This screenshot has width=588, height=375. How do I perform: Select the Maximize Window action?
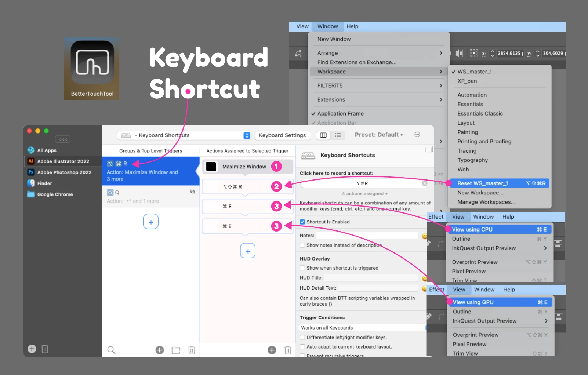pos(248,167)
